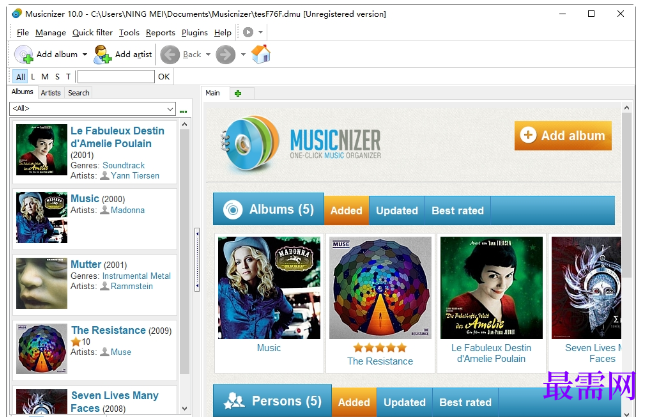Viewport: 655px width, 417px height.
Task: Open the Manage menu
Action: click(x=51, y=33)
